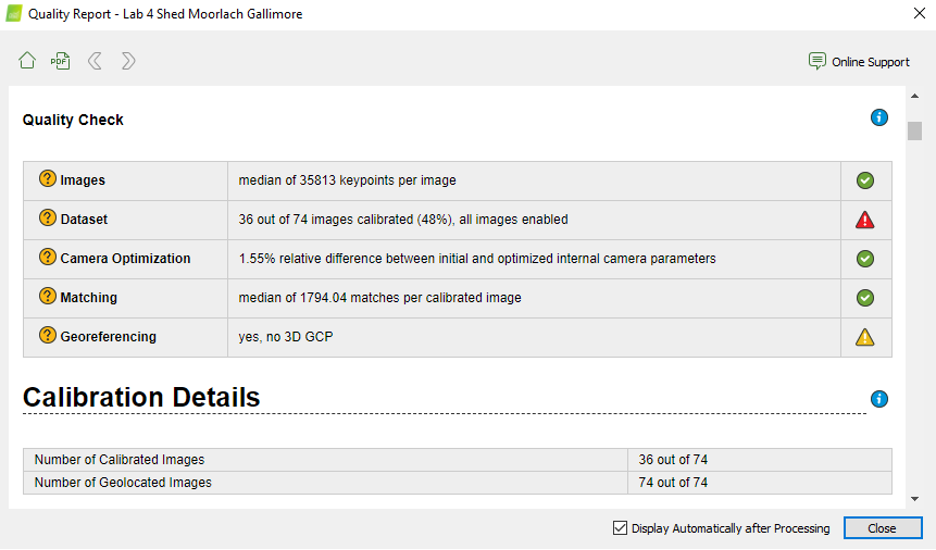Click the green check for Images row

pyautogui.click(x=865, y=180)
